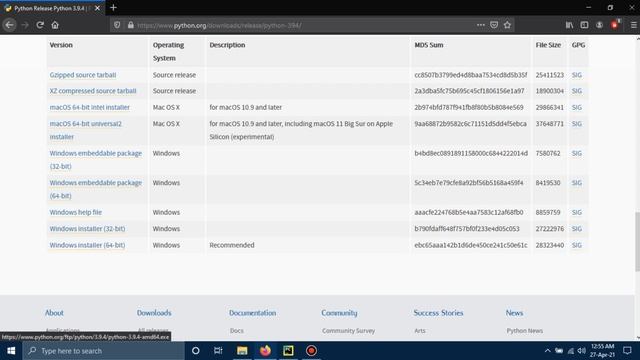Toggle the sidebars icon
Image resolution: width=640 pixels, height=360 pixels.
(584, 25)
